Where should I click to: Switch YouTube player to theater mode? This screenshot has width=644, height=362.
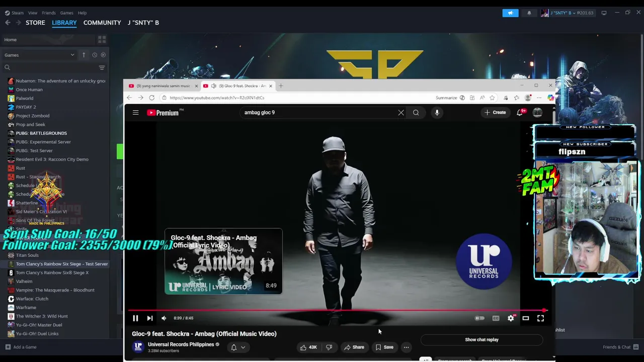click(526, 318)
